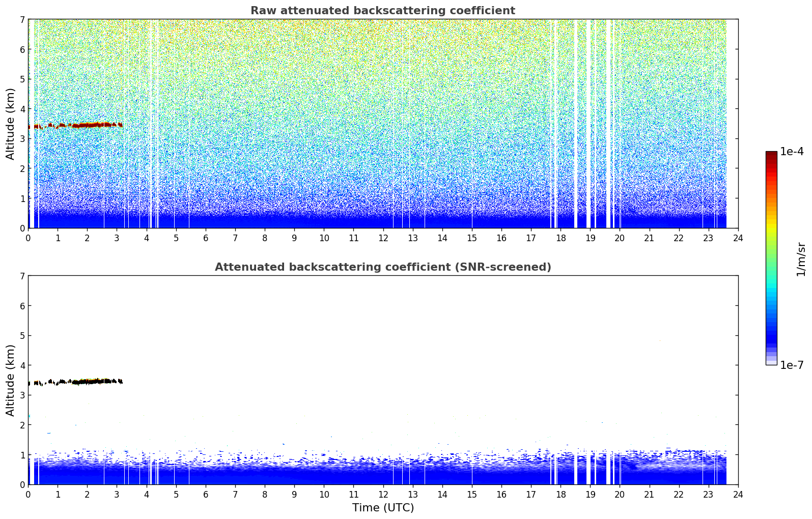The height and width of the screenshot is (519, 812).
Task: Click the '1/m/sr' colorbar unit label
Action: (801, 259)
